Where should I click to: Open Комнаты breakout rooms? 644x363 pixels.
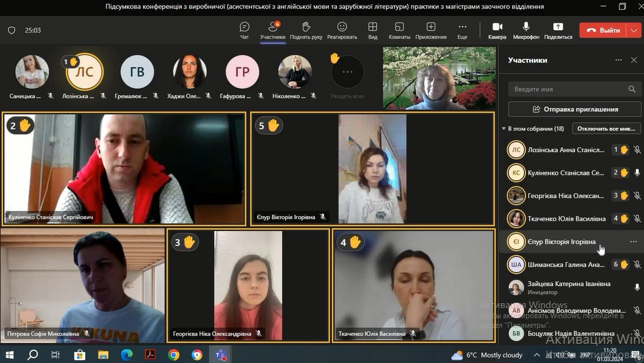[399, 30]
